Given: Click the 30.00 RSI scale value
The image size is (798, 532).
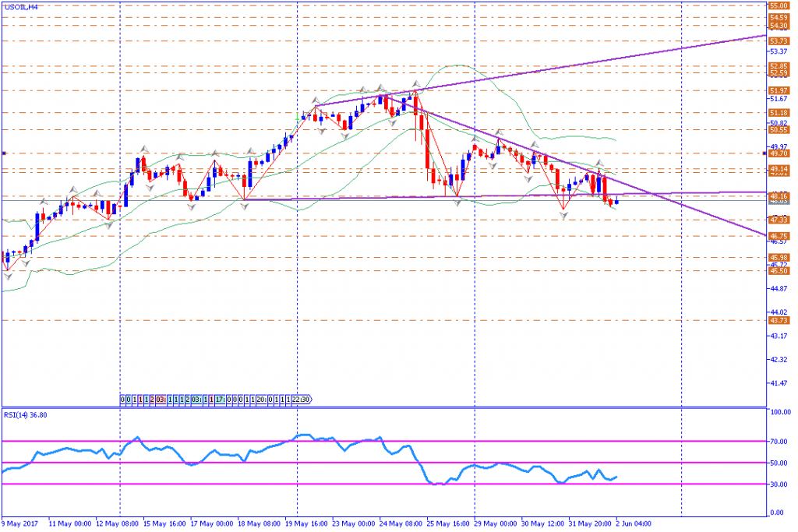Looking at the screenshot, I should point(779,484).
